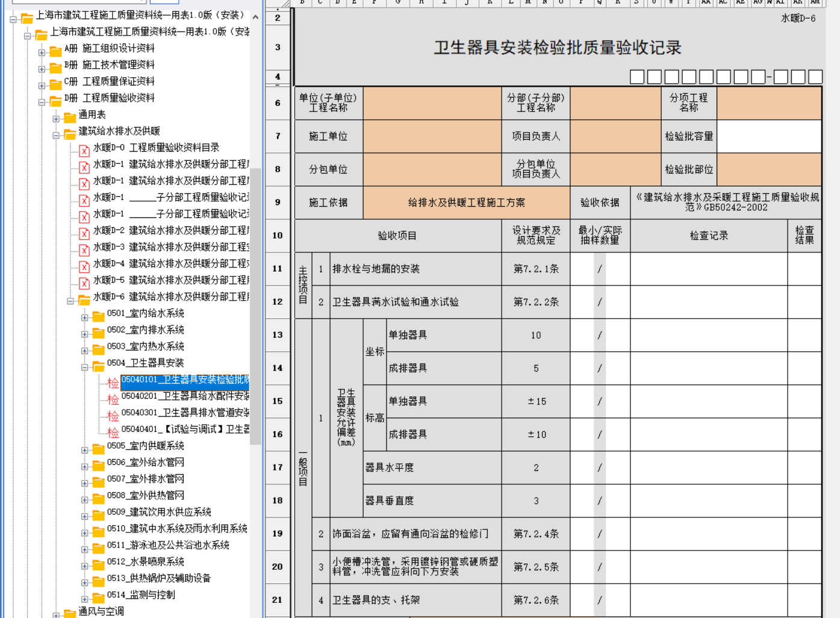This screenshot has width=840, height=618.
Task: Open the 0509_建筑饮用水供应系统 tree item
Action: click(x=159, y=512)
